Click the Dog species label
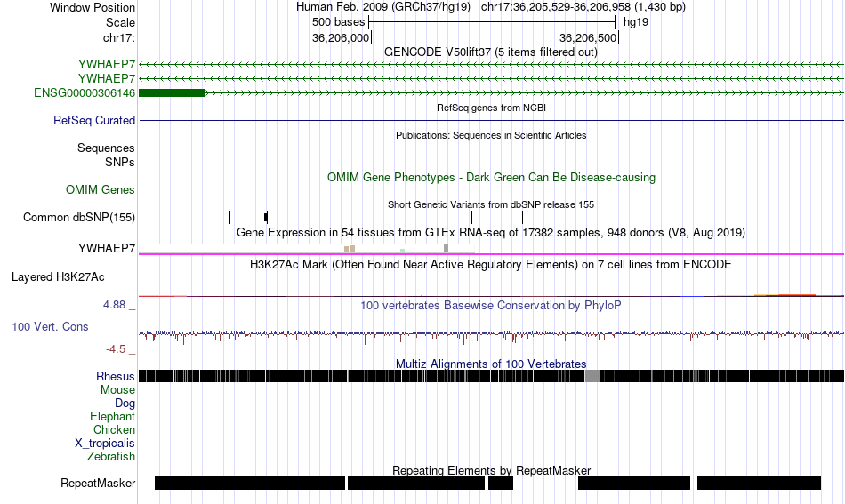845x504 pixels. [125, 404]
